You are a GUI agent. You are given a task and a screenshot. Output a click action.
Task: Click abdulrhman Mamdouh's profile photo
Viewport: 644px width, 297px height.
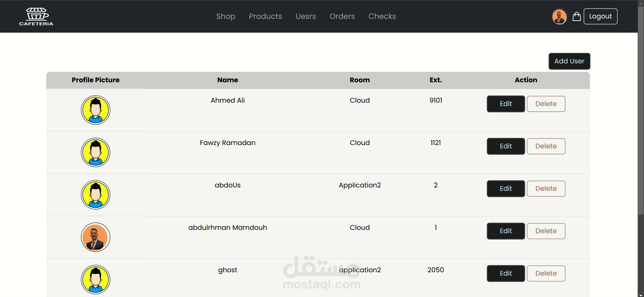tap(96, 237)
